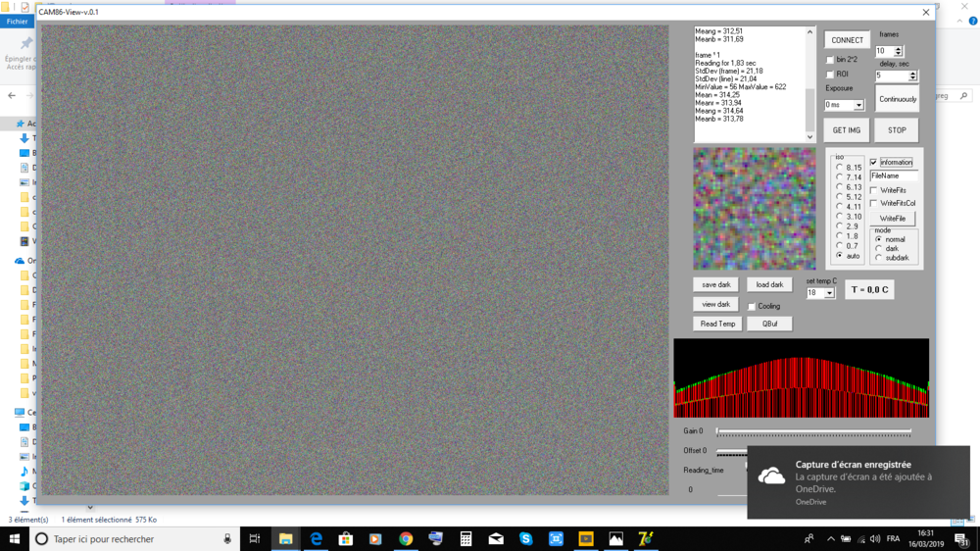This screenshot has height=551, width=980.
Task: Click the microphone icon in the search box
Action: 227,538
